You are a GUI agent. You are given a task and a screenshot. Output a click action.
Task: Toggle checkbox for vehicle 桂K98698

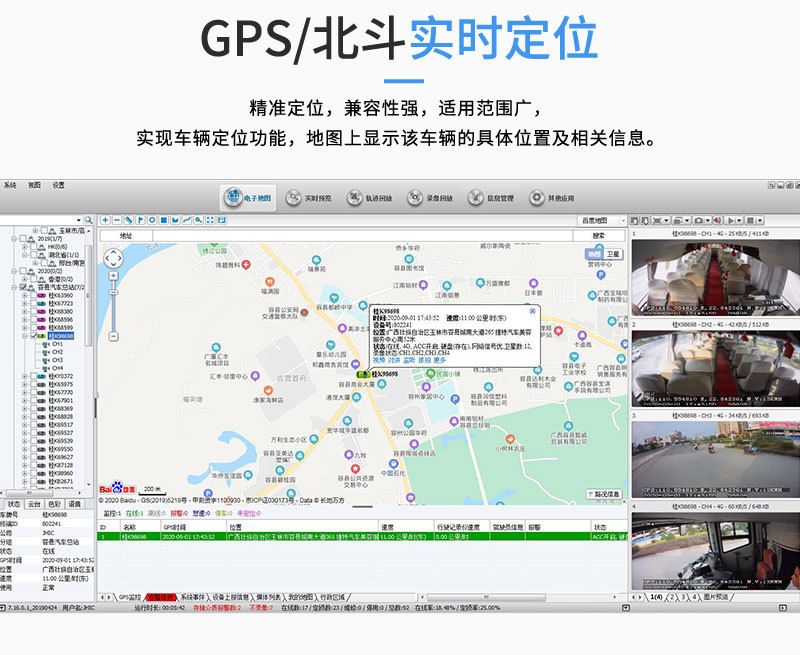34,336
